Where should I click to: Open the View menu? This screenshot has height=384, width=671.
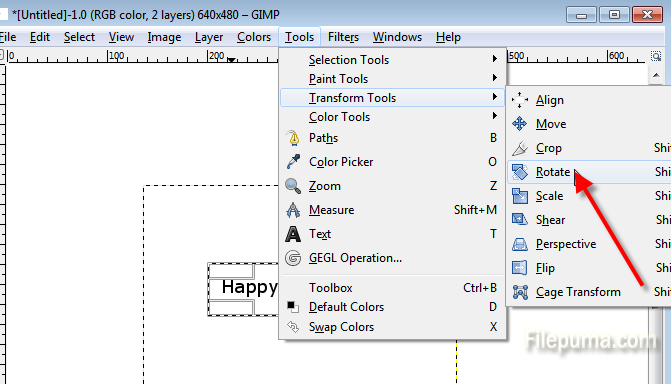click(x=121, y=37)
